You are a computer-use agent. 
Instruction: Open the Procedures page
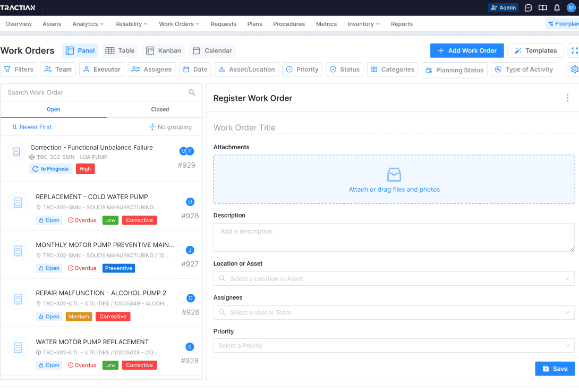(289, 24)
